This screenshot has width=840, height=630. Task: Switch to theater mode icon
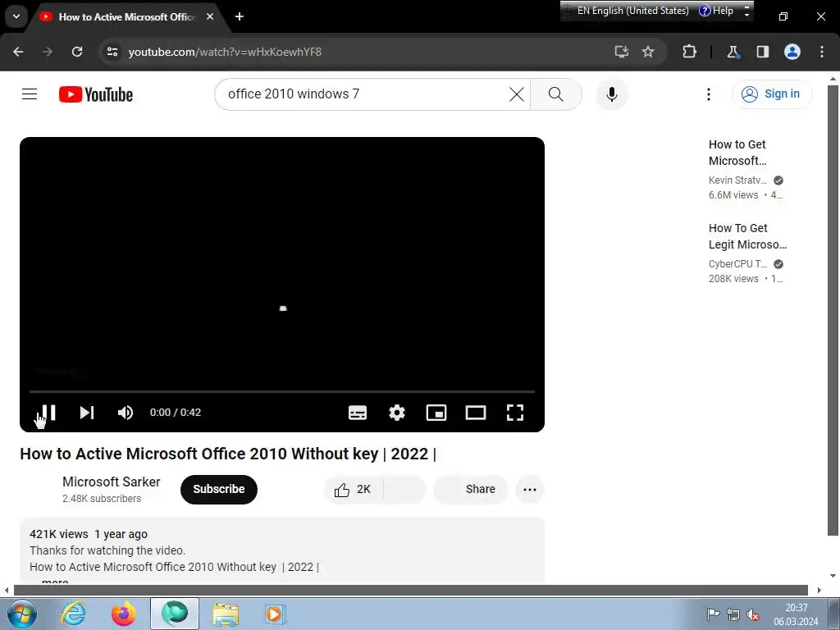point(476,413)
